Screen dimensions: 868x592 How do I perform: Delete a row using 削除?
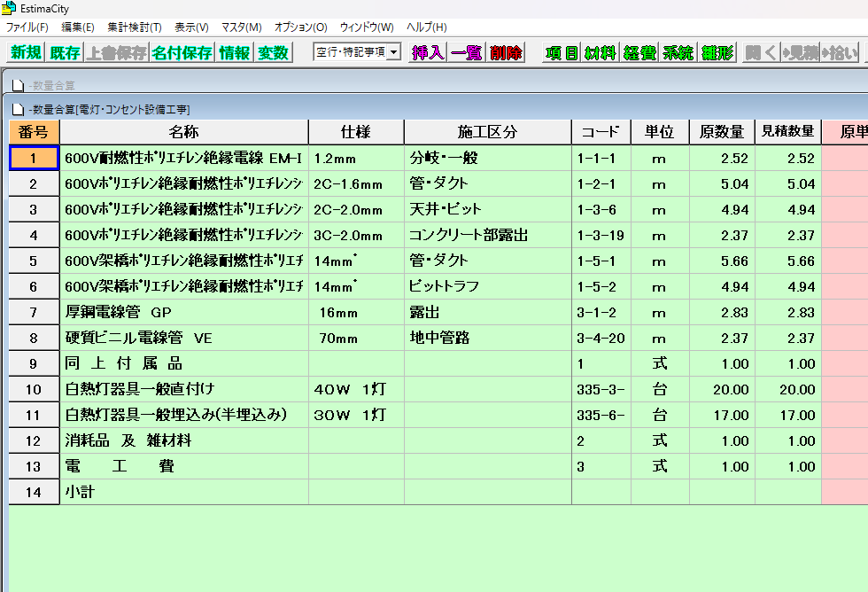point(505,53)
